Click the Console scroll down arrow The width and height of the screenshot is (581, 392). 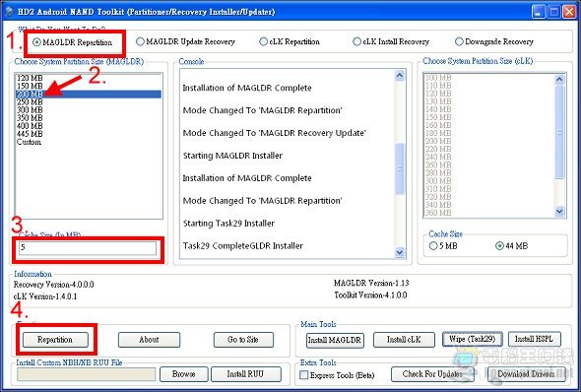tap(400, 252)
